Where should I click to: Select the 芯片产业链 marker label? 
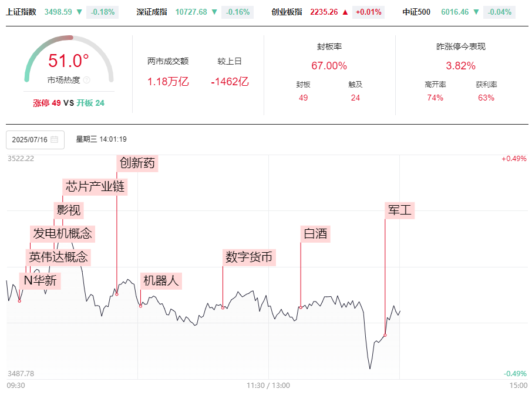click(95, 186)
